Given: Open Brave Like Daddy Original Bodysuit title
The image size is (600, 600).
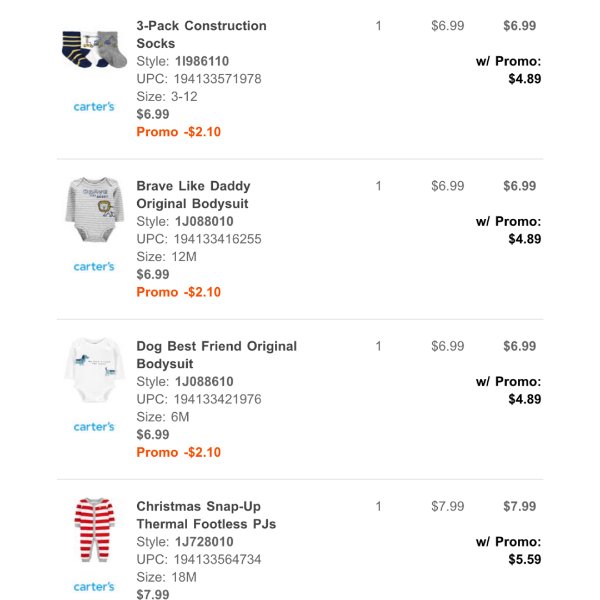Looking at the screenshot, I should (193, 195).
